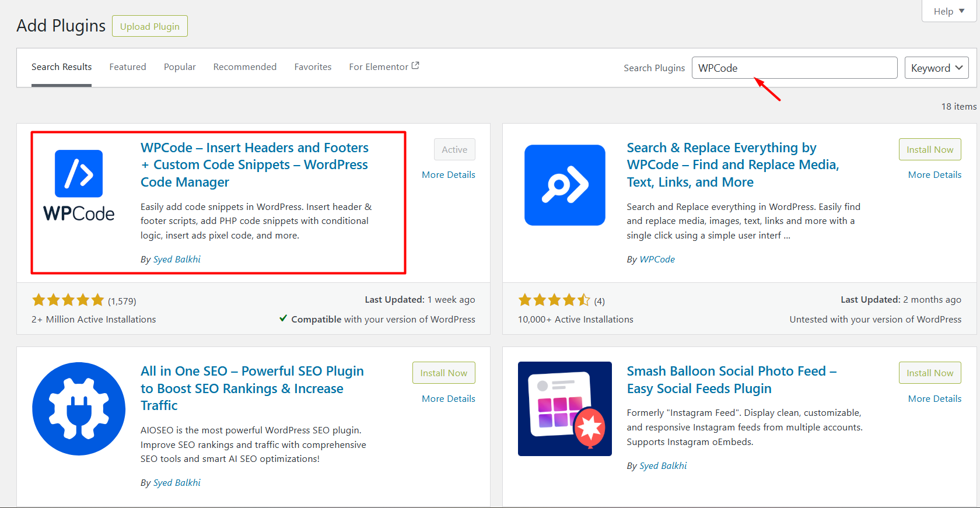Switch to the Recommended tab
This screenshot has height=508, width=980.
245,67
